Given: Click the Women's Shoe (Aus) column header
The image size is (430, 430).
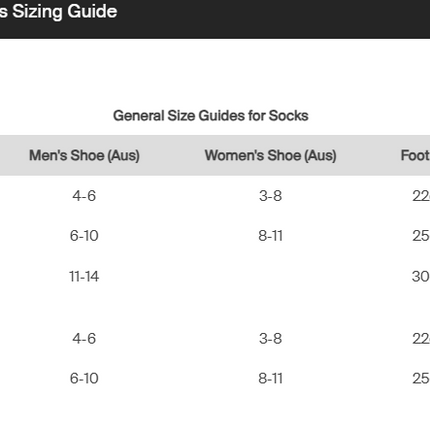Looking at the screenshot, I should tap(270, 155).
